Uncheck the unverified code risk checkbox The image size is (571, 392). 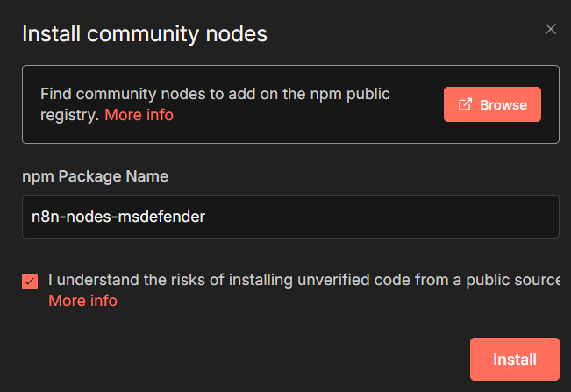tap(30, 282)
